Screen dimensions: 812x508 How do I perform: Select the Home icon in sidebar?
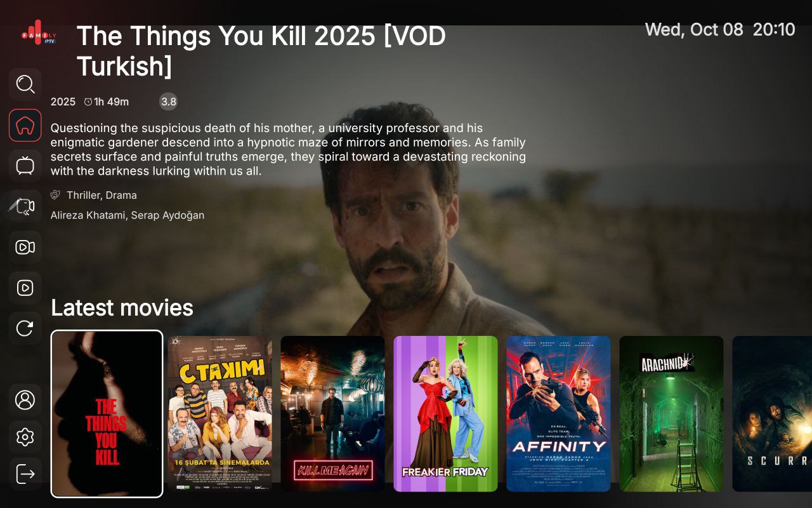pos(25,125)
